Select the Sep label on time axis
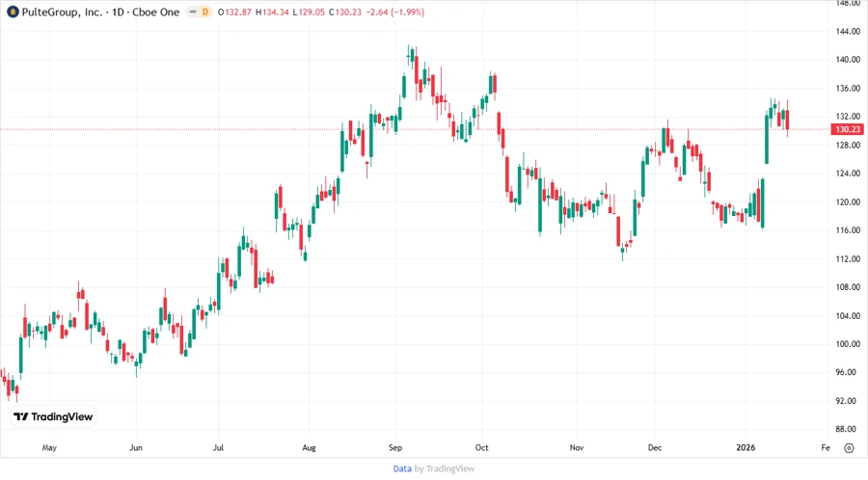 [x=395, y=448]
